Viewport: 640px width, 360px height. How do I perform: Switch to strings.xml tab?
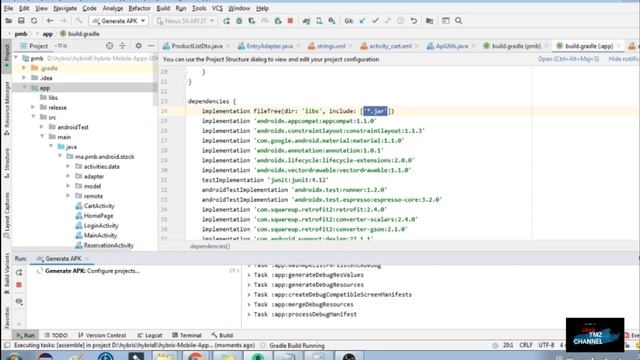click(331, 46)
